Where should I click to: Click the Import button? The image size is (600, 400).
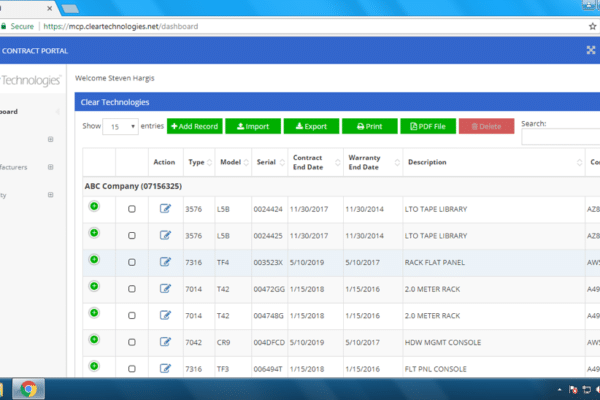(253, 126)
